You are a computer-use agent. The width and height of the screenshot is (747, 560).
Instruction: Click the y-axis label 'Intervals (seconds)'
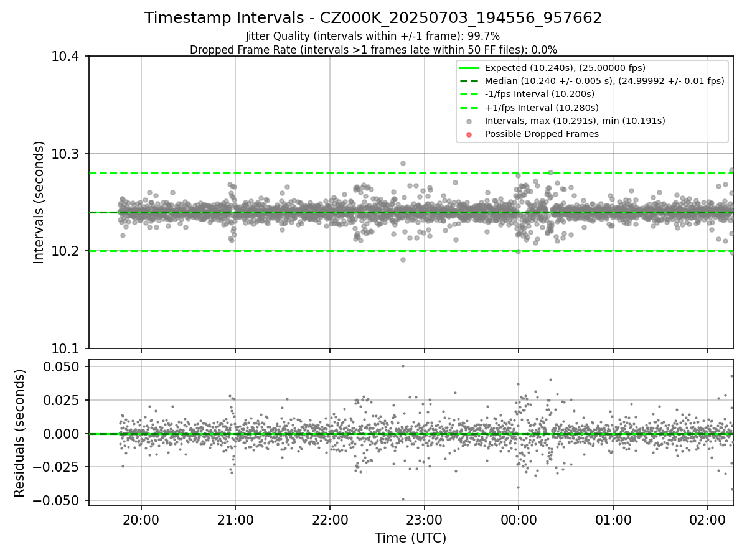coord(39,202)
